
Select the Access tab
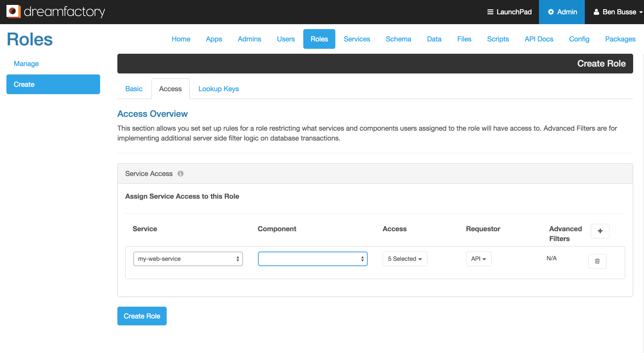point(170,89)
